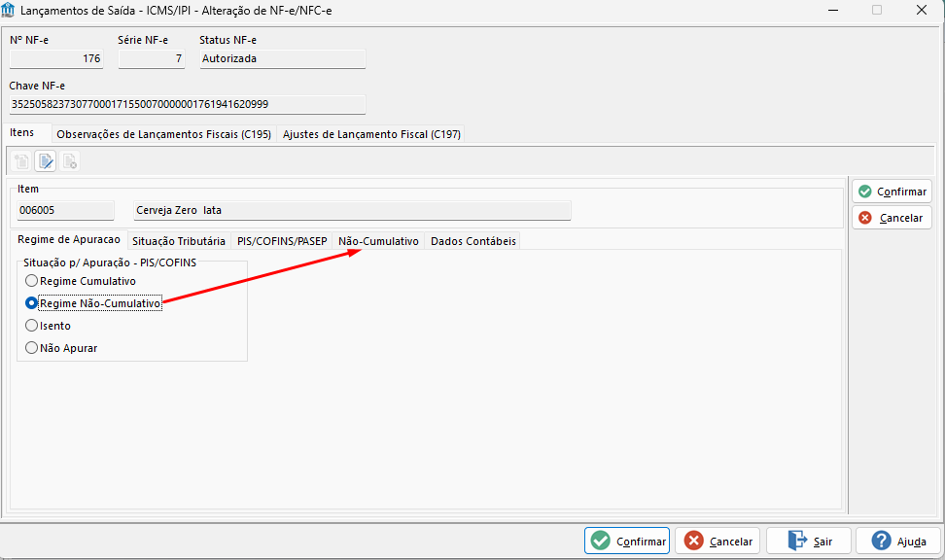Click the Status NF-e field Autorizada
Viewport: 945px width, 560px height.
click(x=283, y=59)
